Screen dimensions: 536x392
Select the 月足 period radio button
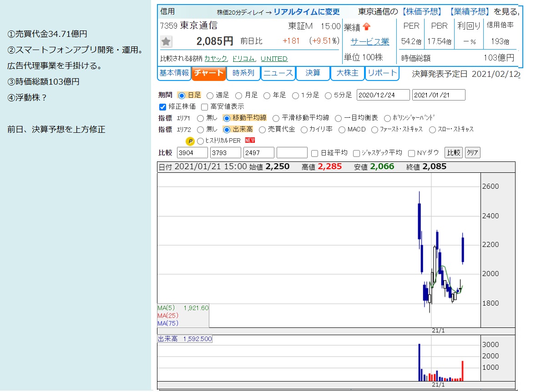click(x=238, y=95)
